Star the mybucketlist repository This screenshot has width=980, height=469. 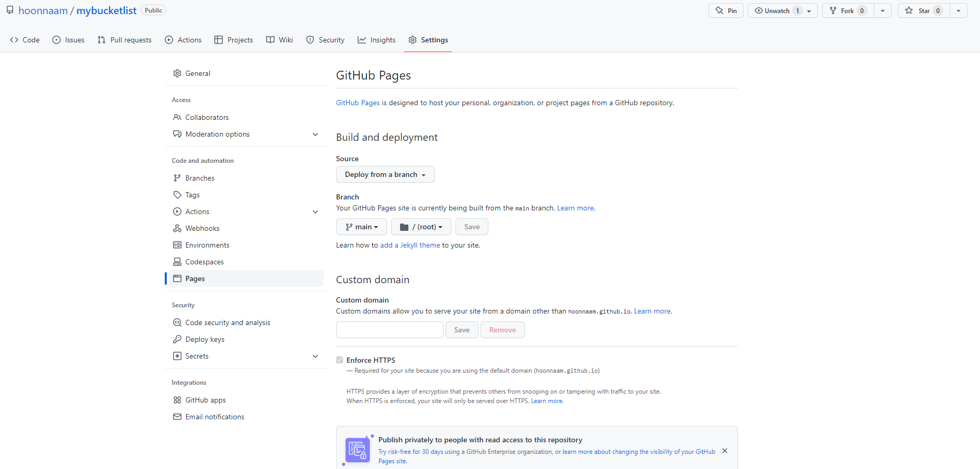pos(924,10)
